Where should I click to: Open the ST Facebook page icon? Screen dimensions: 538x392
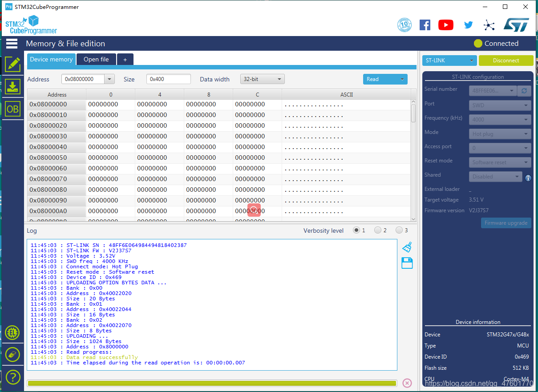[x=425, y=25]
